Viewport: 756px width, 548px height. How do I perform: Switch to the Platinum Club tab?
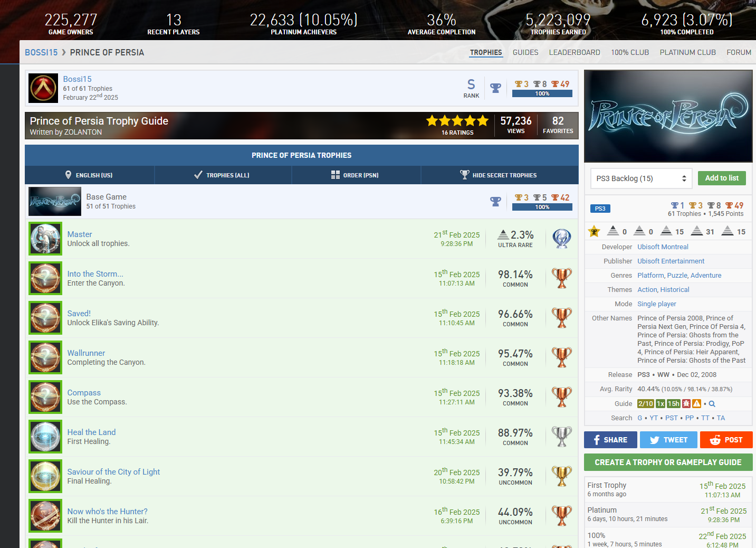pos(688,52)
